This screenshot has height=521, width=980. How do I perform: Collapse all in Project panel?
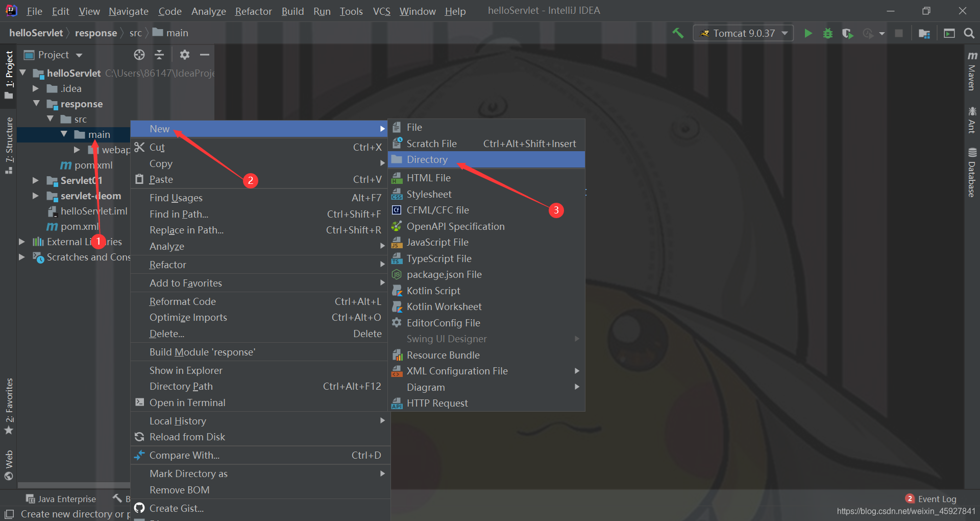click(x=159, y=55)
